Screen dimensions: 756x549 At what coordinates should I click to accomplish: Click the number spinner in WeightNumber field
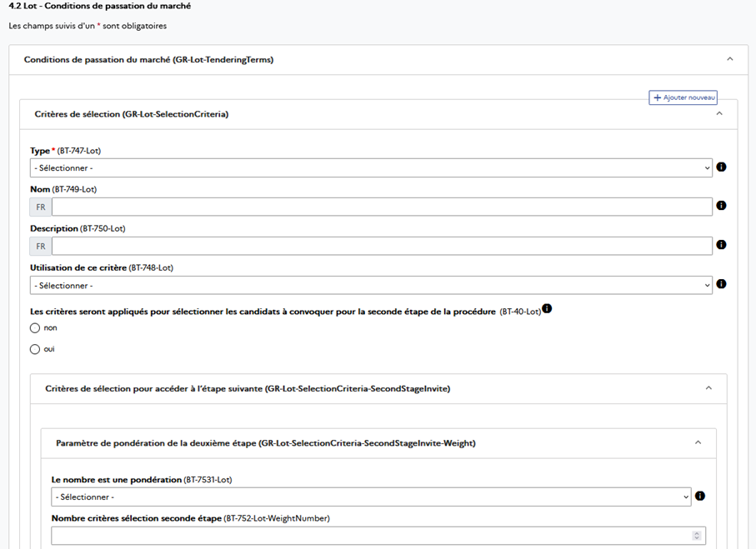(696, 536)
